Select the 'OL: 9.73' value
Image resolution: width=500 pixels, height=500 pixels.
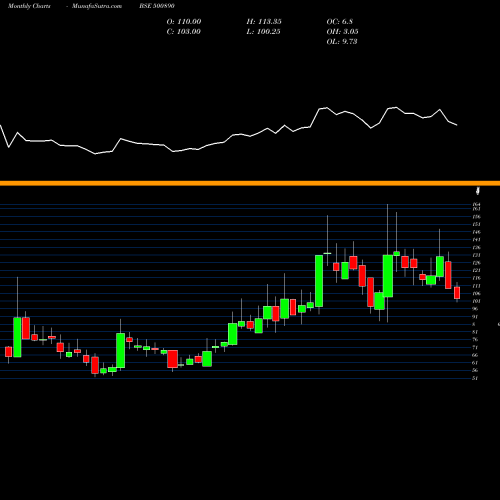coord(342,42)
